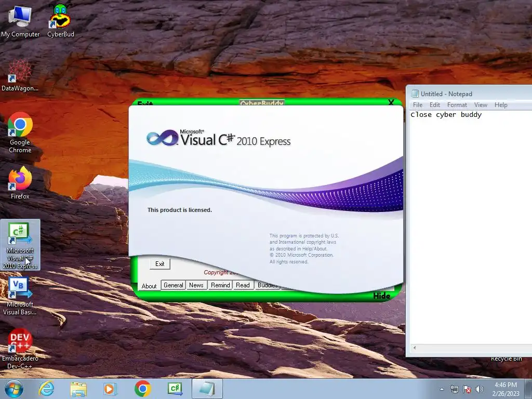Open the Action Center flag icon
The image size is (532, 399).
point(467,389)
